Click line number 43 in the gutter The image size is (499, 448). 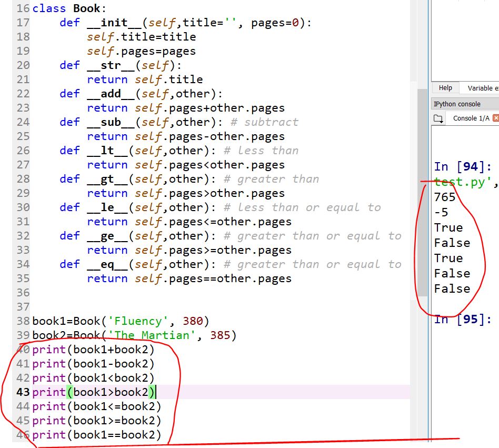pos(23,392)
